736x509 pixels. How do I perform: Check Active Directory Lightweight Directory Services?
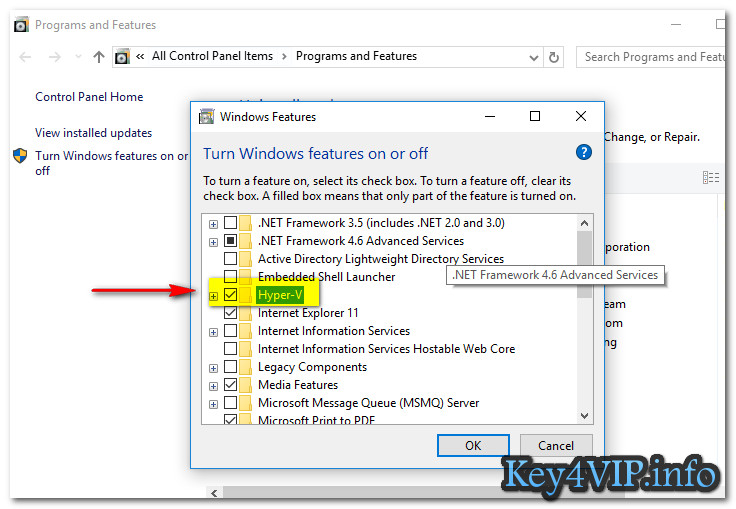(x=230, y=258)
